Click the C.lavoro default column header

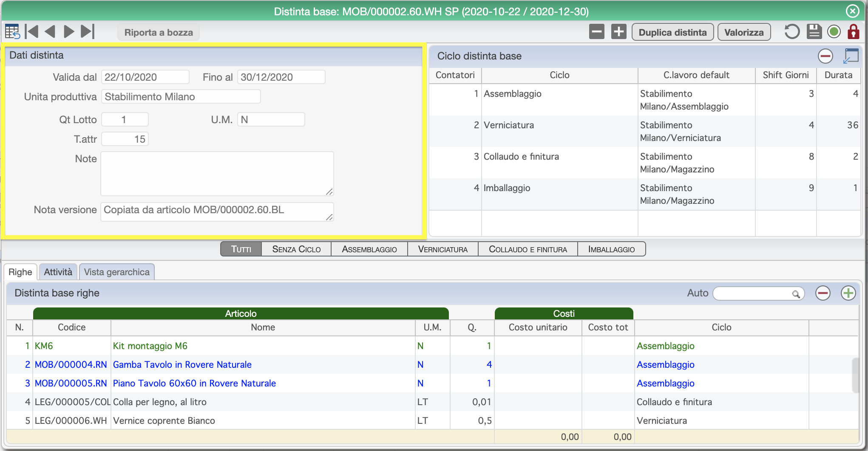(696, 75)
